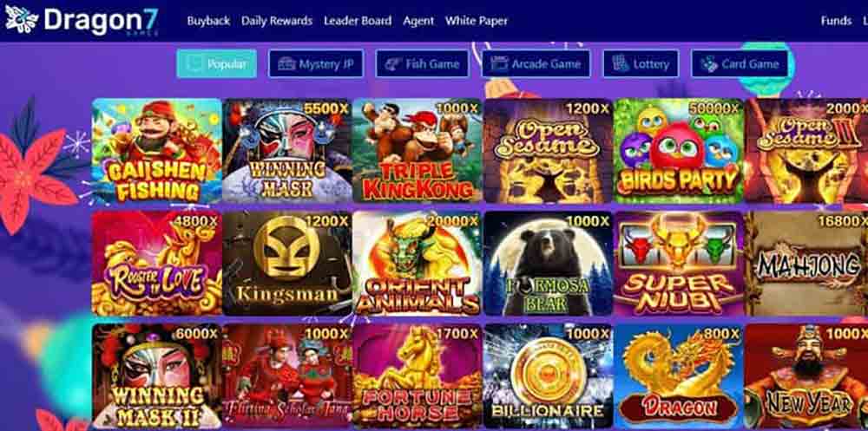Viewport: 868px width, 431px height.
Task: Open the Birds Party game tile
Action: point(678,151)
